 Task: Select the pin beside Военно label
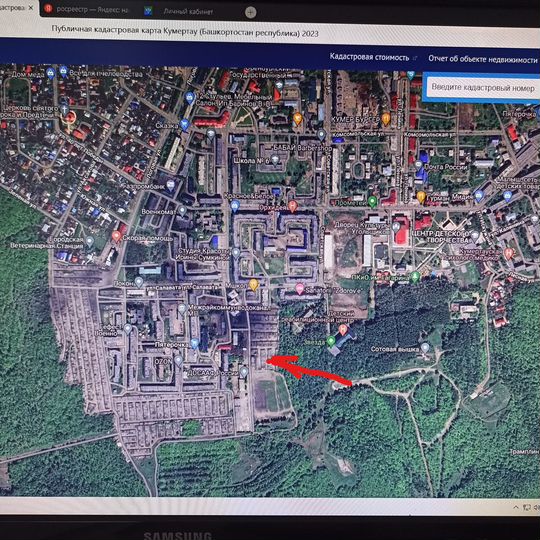[128, 329]
